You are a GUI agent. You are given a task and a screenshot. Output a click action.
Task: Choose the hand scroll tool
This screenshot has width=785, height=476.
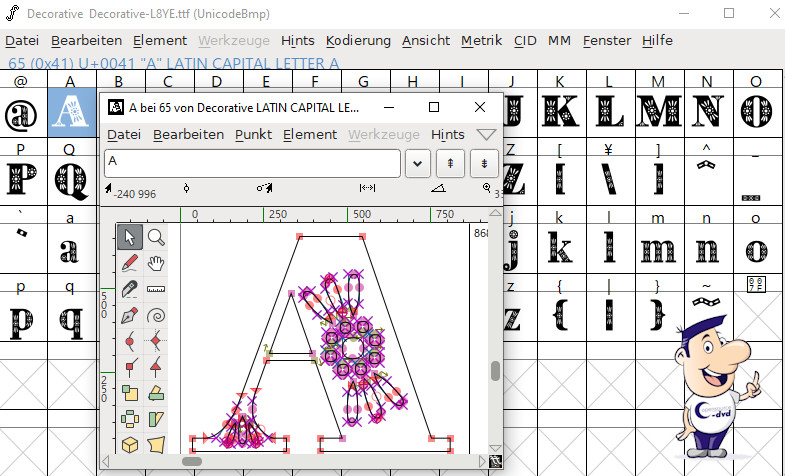(x=157, y=263)
